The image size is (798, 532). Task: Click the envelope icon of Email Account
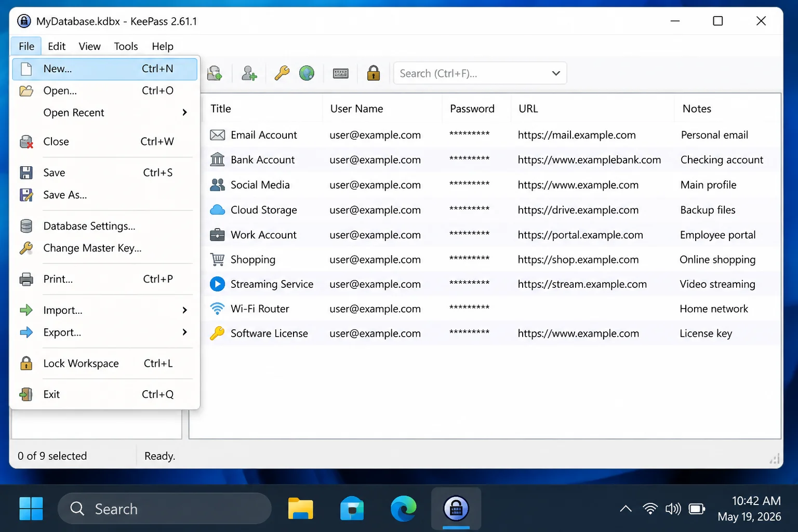tap(217, 135)
